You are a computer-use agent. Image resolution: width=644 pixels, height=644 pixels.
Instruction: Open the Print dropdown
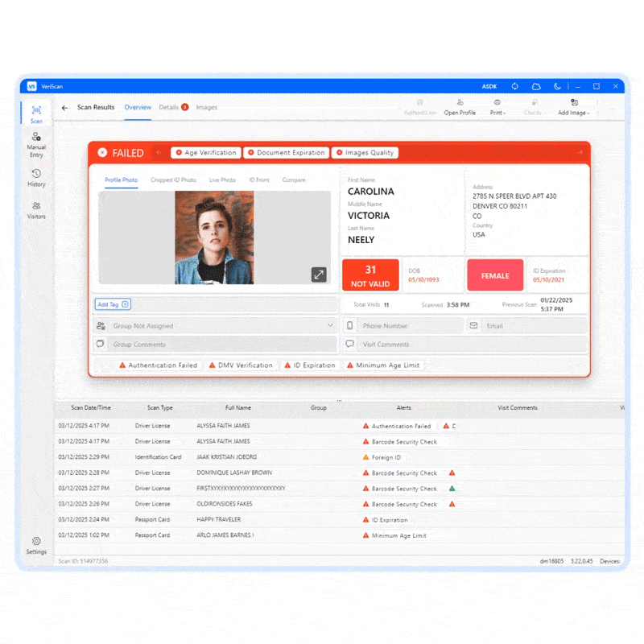(497, 107)
